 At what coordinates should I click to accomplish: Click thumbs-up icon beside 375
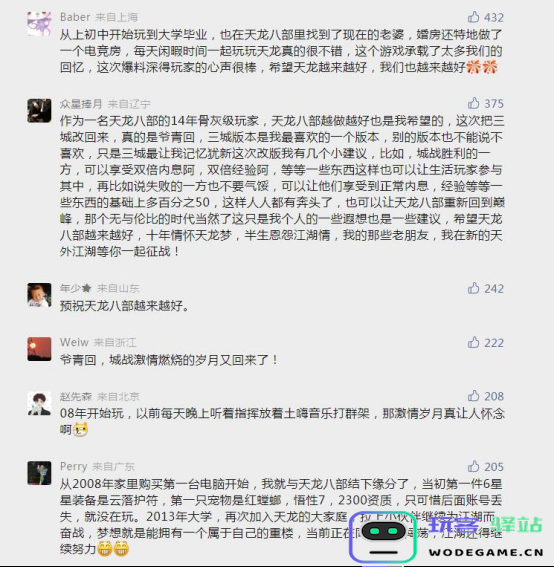[473, 103]
